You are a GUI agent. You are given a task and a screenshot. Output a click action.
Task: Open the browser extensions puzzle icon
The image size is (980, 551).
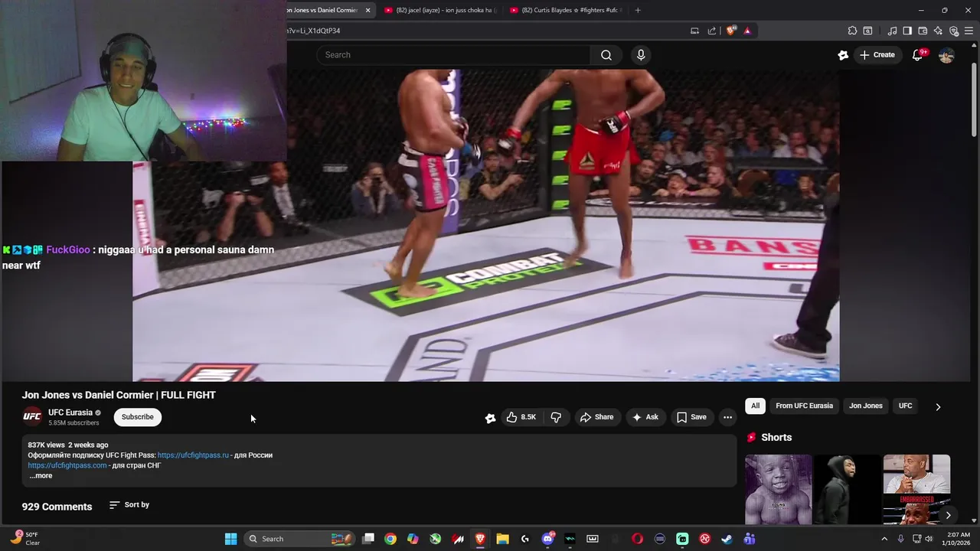[x=852, y=31]
